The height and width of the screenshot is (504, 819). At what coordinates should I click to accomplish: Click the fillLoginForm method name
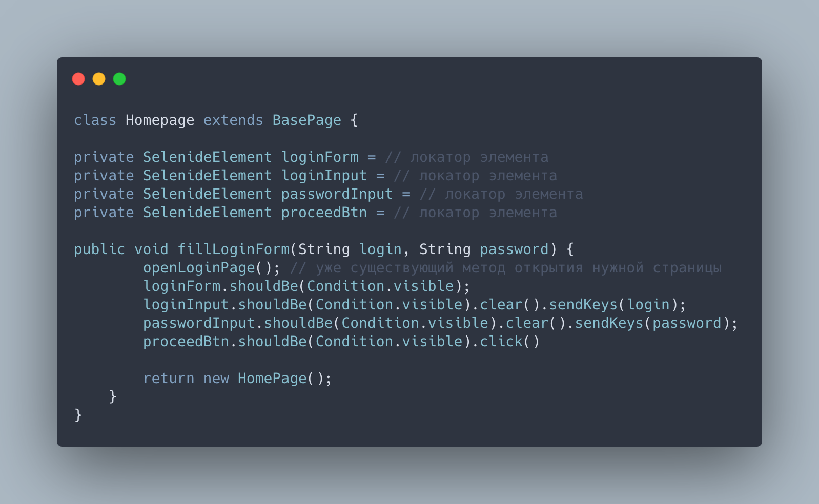pos(233,249)
